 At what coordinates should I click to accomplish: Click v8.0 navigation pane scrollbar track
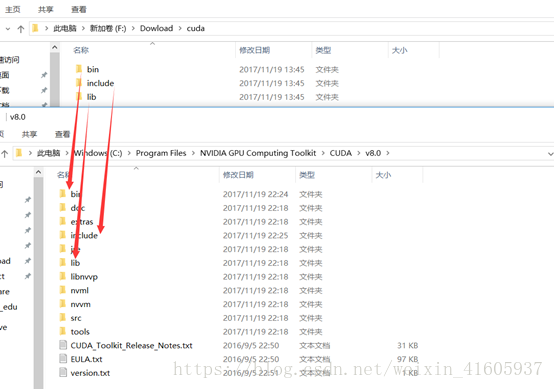[x=39, y=283]
